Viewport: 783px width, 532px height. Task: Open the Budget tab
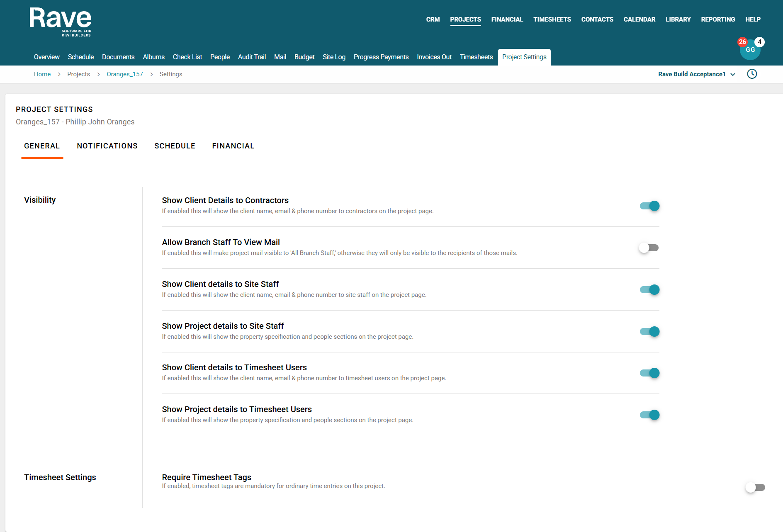(x=304, y=57)
